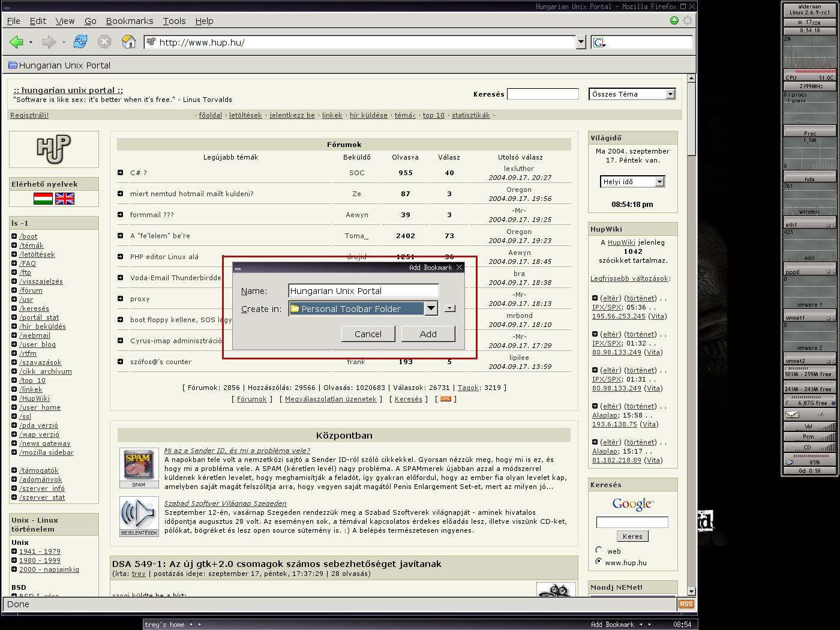Open the HupWiki link in sidebar box
Image resolution: width=840 pixels, height=630 pixels.
pyautogui.click(x=622, y=242)
